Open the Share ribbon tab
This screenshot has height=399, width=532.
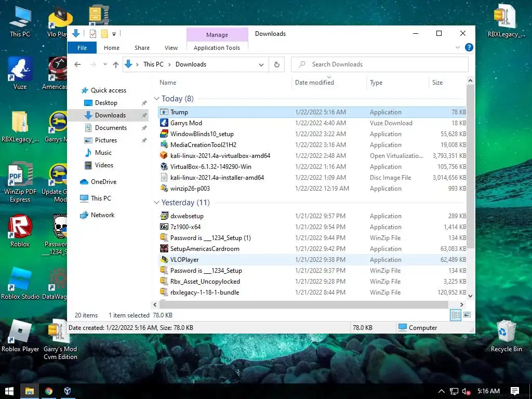(x=142, y=48)
